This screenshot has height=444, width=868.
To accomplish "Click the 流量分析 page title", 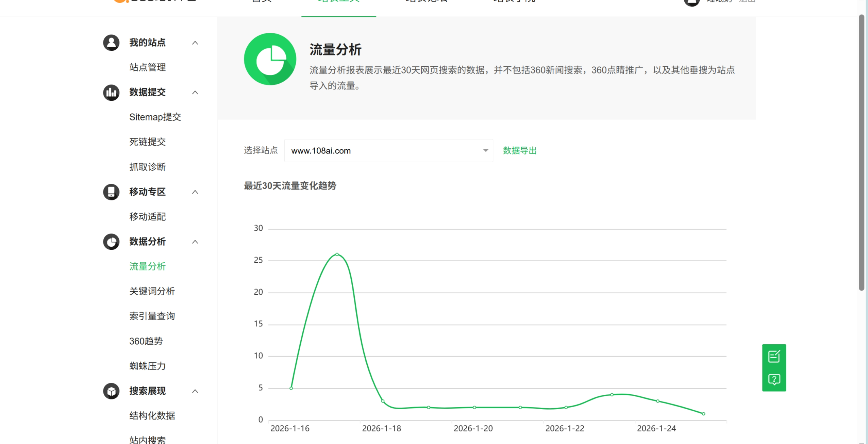I will [x=335, y=50].
